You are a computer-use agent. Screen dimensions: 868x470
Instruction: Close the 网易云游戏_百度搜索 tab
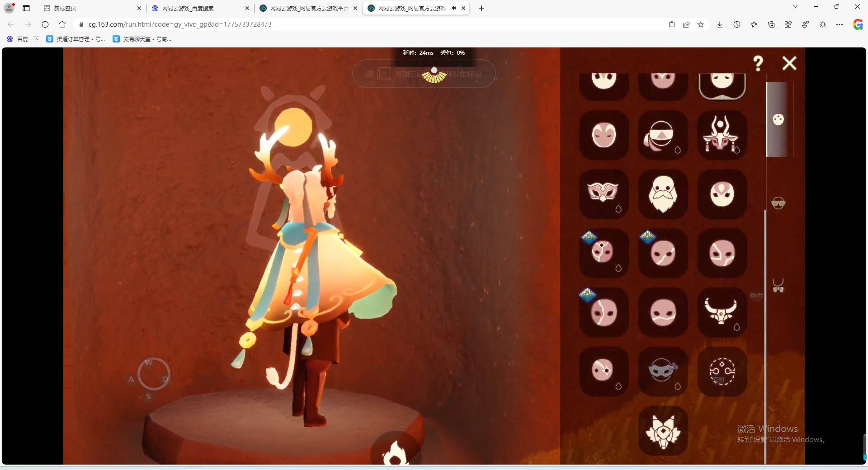[247, 8]
